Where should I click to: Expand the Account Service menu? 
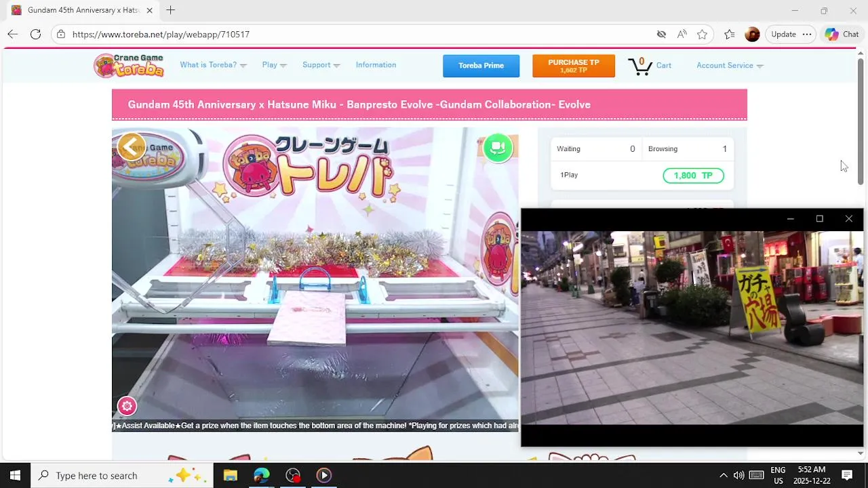(730, 66)
